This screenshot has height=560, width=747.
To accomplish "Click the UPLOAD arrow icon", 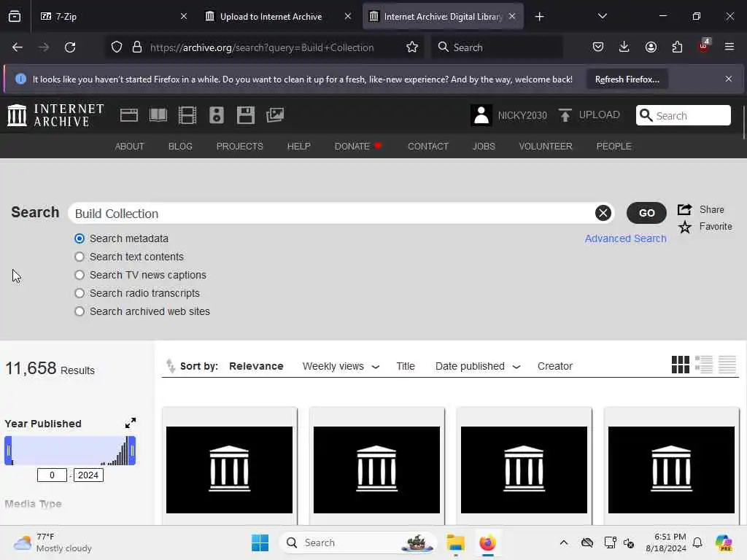I will (x=565, y=115).
